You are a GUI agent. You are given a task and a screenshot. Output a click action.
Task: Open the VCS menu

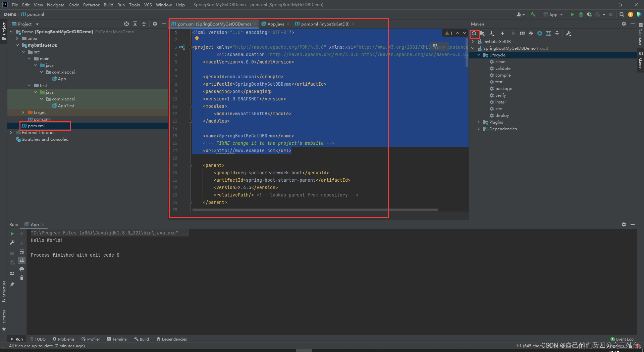[148, 5]
